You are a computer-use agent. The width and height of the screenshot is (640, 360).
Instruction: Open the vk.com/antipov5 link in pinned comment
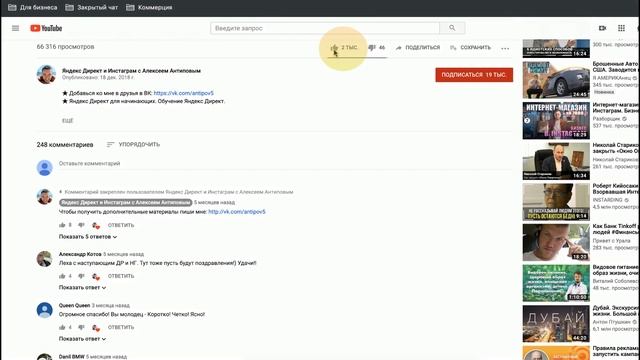click(237, 212)
